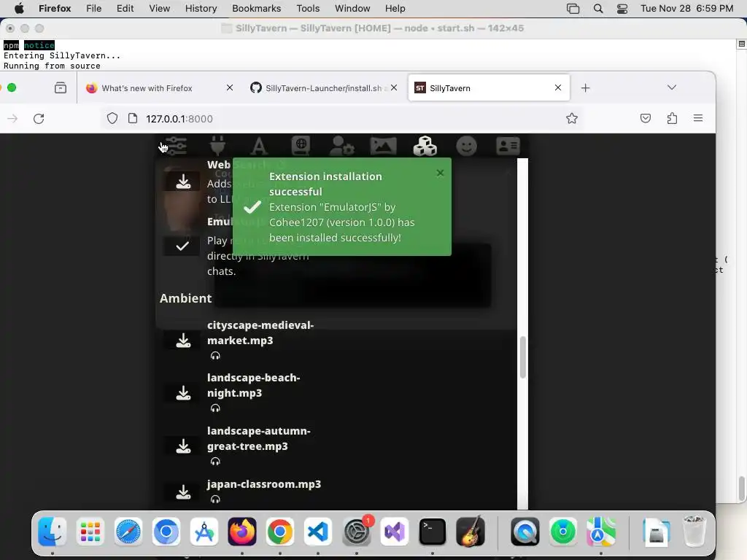Open AI Response Formatting letter A icon

259,146
